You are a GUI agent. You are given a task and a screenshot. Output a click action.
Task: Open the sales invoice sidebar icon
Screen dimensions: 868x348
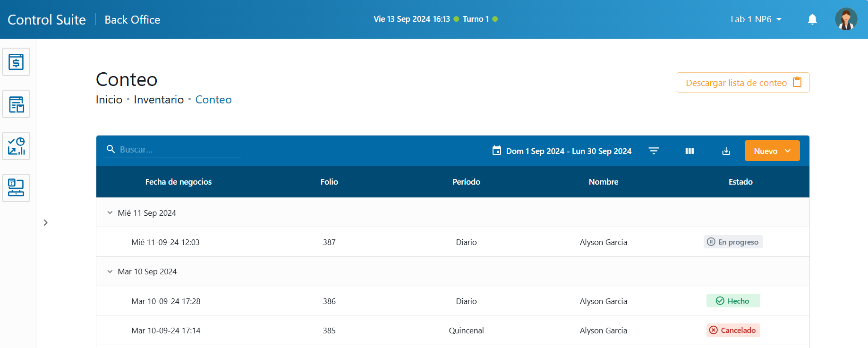(x=16, y=62)
